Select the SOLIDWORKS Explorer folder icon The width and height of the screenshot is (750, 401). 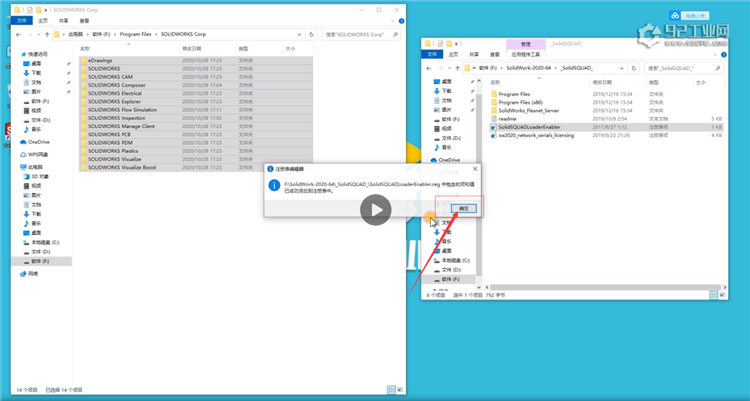click(x=83, y=101)
